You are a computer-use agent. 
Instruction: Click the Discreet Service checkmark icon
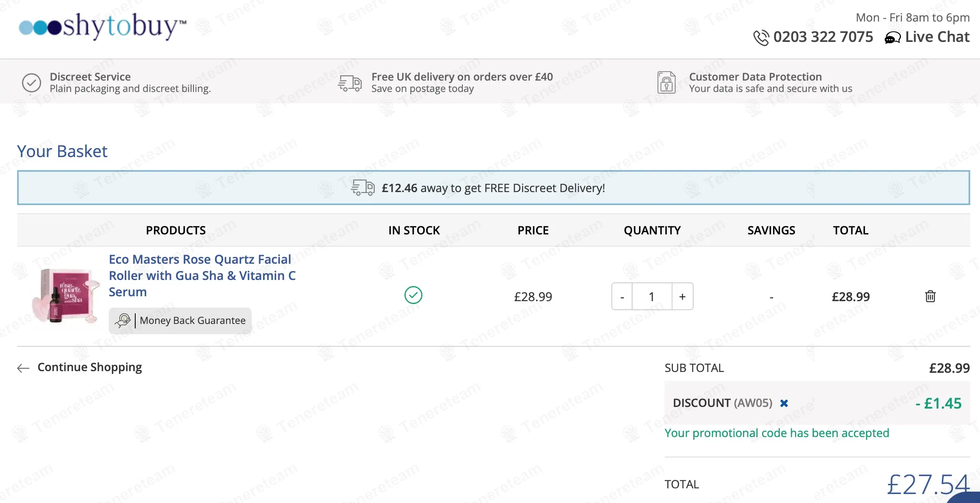(x=31, y=83)
